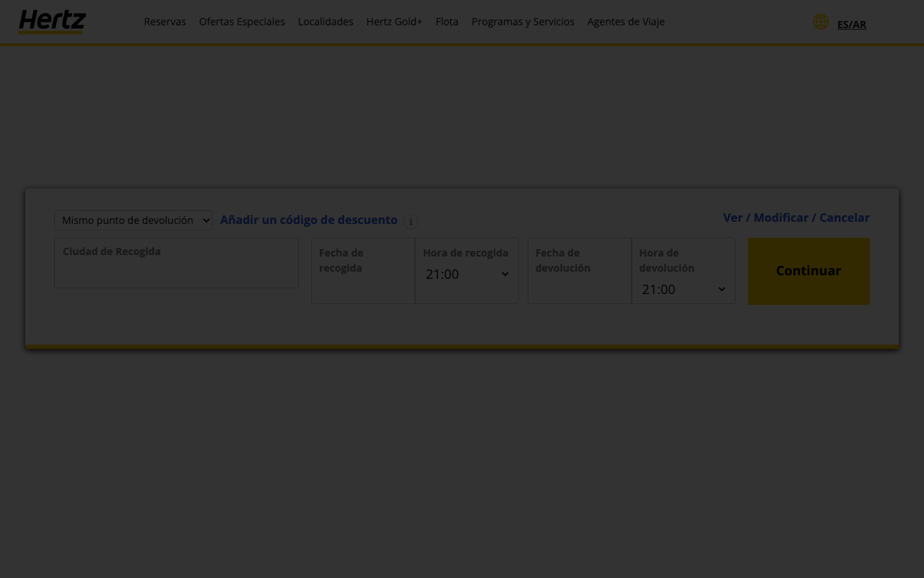
Task: Select the 'Fecha de recogida' field
Action: coord(362,271)
